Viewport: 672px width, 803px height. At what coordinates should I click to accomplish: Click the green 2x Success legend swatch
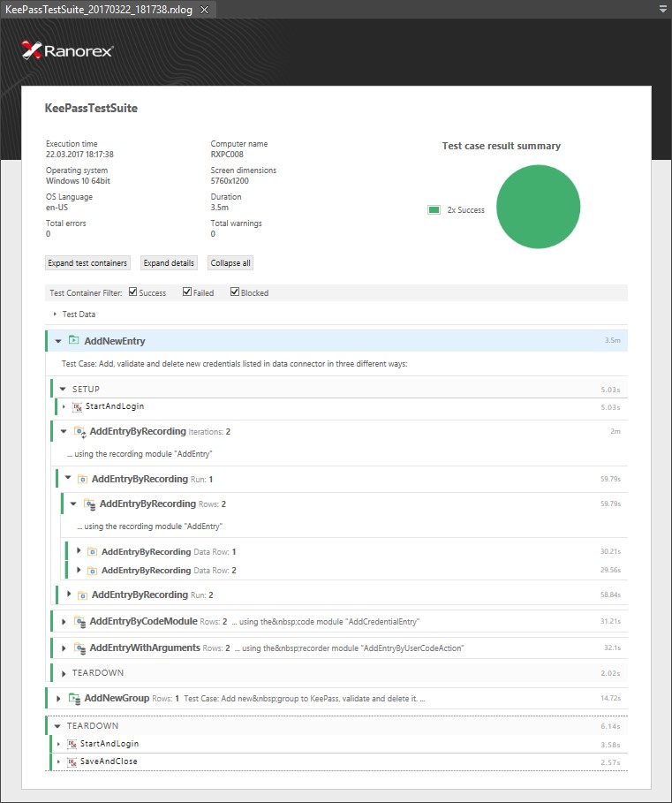(434, 209)
